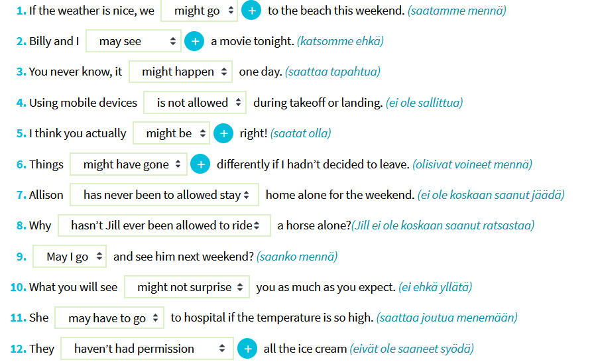The width and height of the screenshot is (594, 364).
Task: Open the 'may see' answer dropdown
Action: click(x=133, y=41)
